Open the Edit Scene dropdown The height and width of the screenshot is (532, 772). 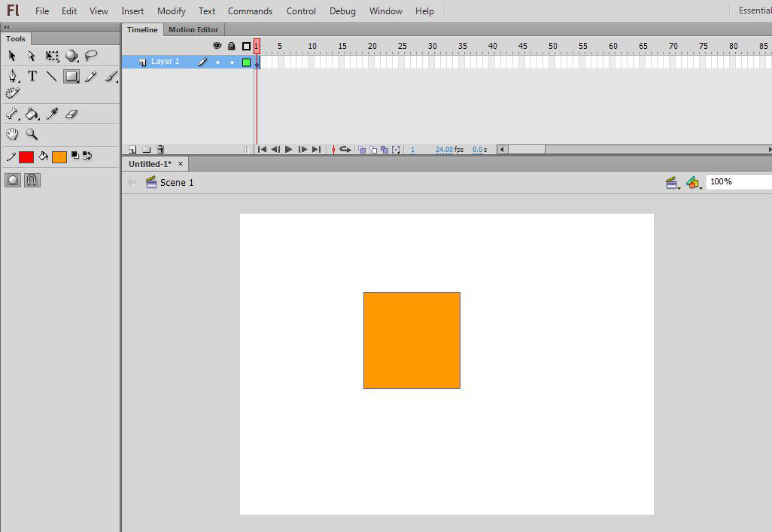(673, 183)
